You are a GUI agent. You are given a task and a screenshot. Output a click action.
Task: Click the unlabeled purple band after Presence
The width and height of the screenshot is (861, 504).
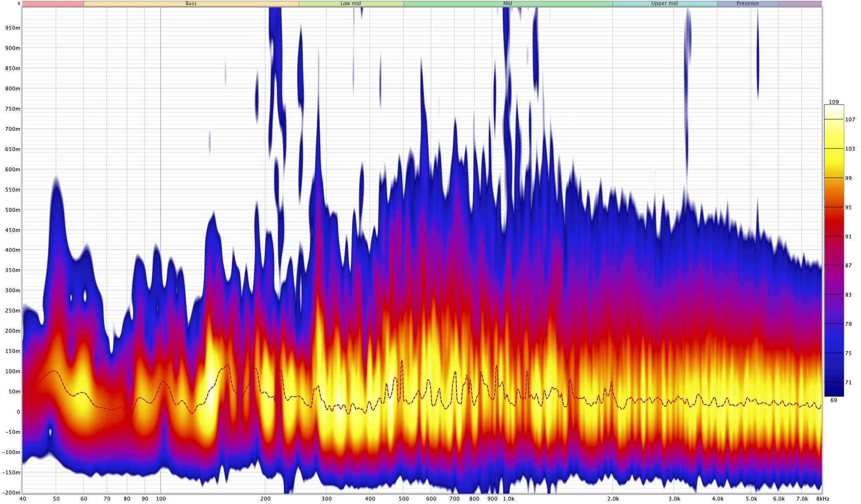tap(800, 3)
